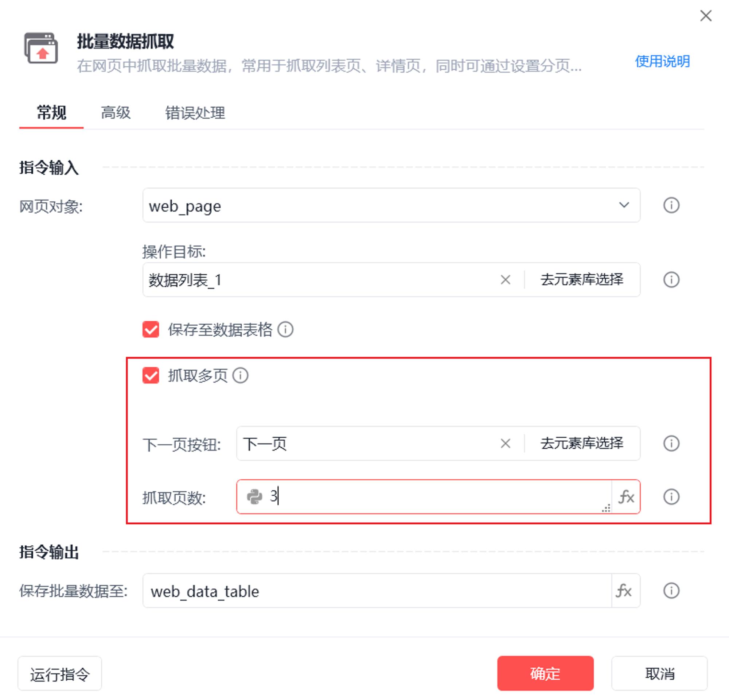Viewport: 729px width, 700px height.
Task: Click the red 确定 button
Action: point(545,673)
